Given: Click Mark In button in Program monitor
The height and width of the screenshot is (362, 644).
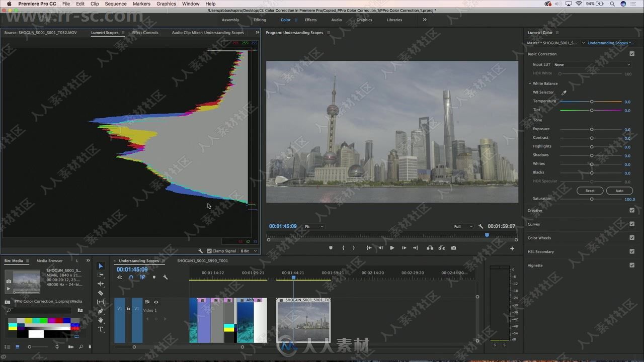Looking at the screenshot, I should pos(343,248).
